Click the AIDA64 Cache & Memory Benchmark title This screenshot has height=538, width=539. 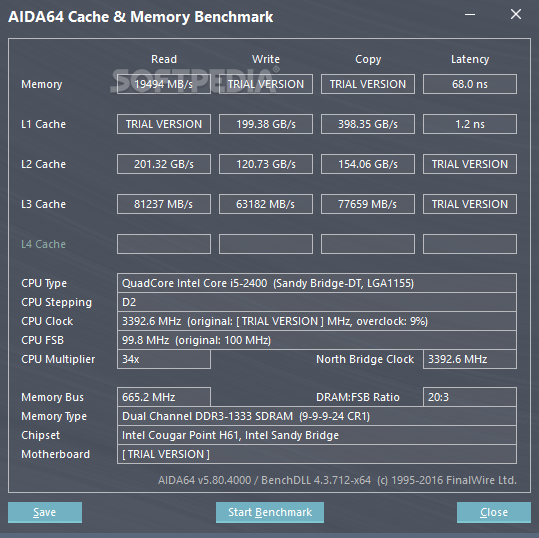pyautogui.click(x=141, y=17)
